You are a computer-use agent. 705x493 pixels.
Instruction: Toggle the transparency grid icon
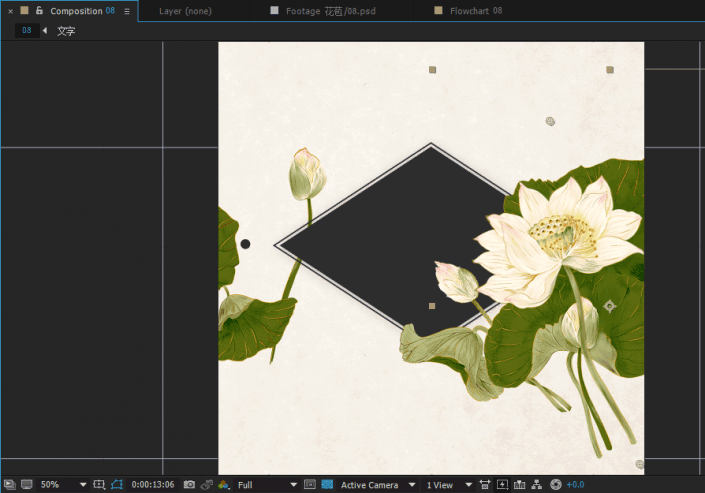pyautogui.click(x=327, y=484)
